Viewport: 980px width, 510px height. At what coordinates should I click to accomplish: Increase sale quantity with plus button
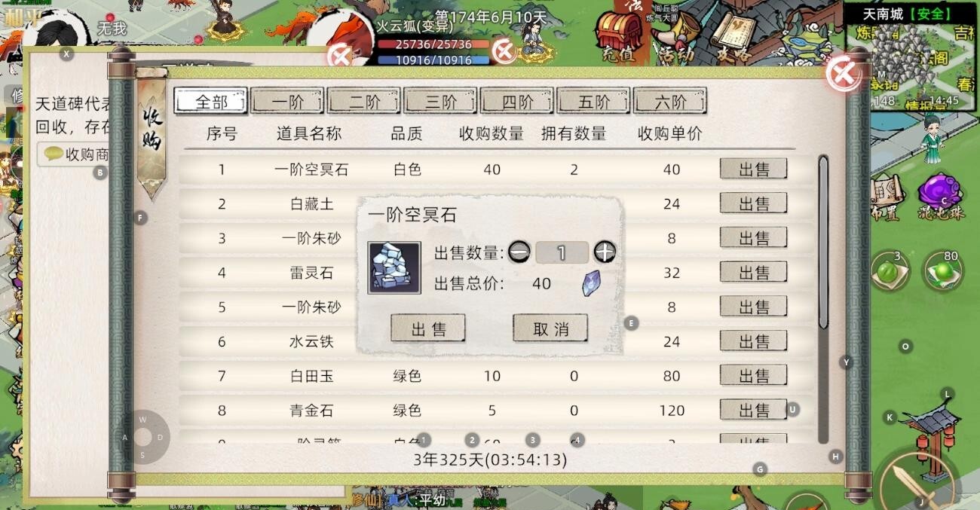pos(605,252)
